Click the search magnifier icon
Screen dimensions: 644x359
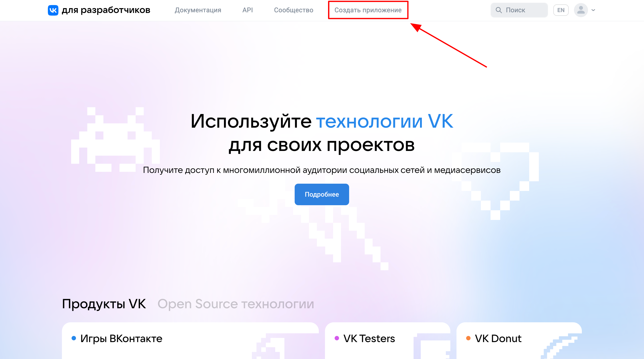point(498,10)
